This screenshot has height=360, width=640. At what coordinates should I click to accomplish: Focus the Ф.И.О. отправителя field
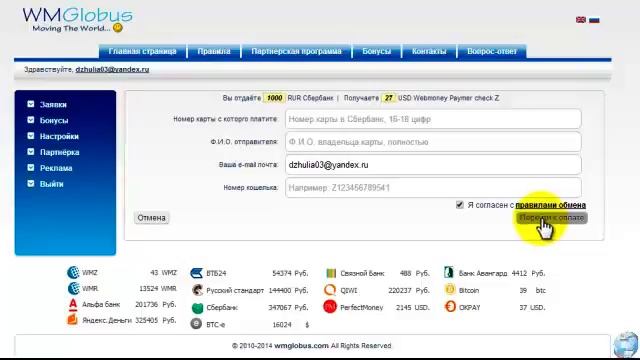pos(433,142)
